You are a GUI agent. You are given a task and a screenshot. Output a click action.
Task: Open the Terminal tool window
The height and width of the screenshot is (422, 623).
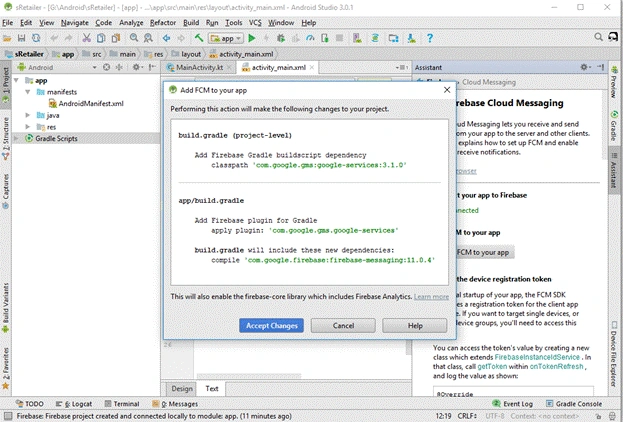122,404
